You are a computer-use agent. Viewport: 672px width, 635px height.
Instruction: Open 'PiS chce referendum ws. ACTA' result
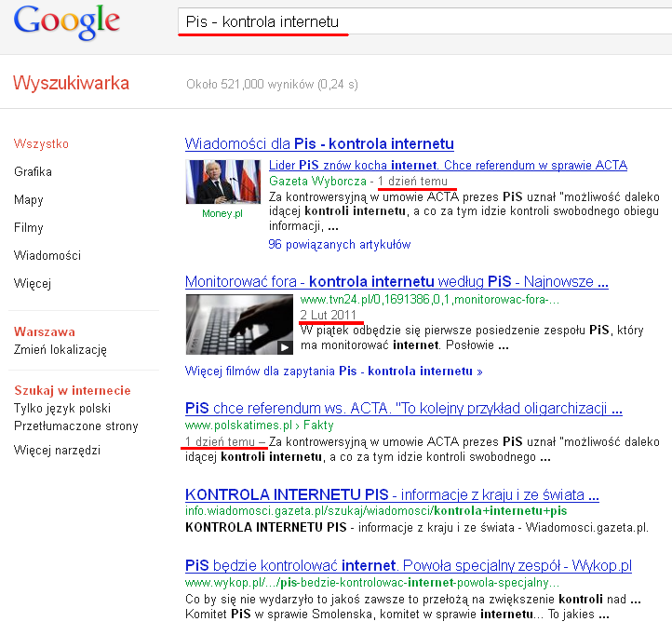[x=403, y=408]
